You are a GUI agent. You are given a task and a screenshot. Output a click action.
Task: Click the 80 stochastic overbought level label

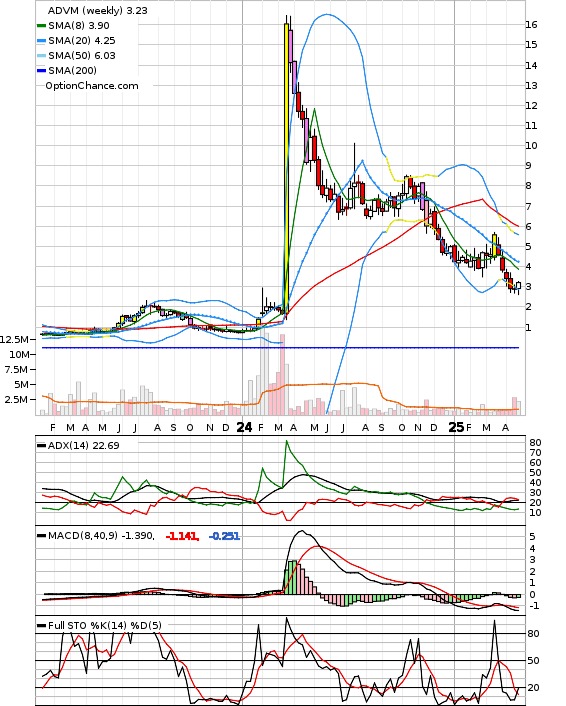[534, 634]
